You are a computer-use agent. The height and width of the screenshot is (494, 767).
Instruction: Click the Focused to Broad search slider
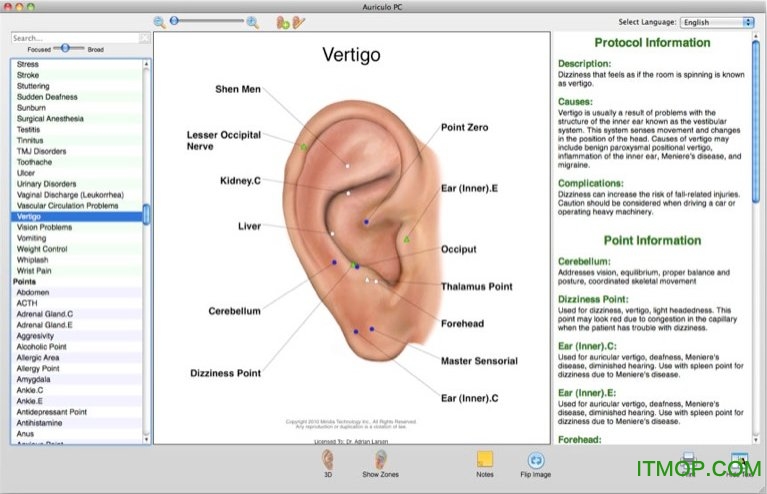point(68,48)
